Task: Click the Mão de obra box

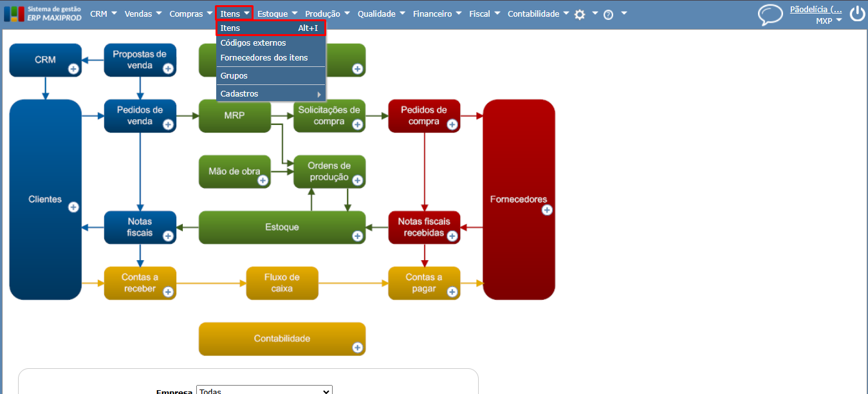Action: [235, 172]
